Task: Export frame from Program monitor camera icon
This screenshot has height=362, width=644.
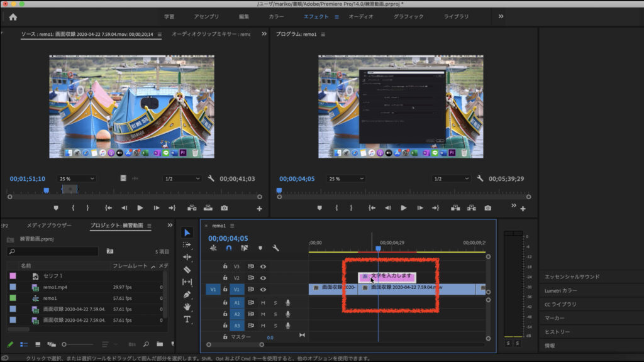Action: 487,208
